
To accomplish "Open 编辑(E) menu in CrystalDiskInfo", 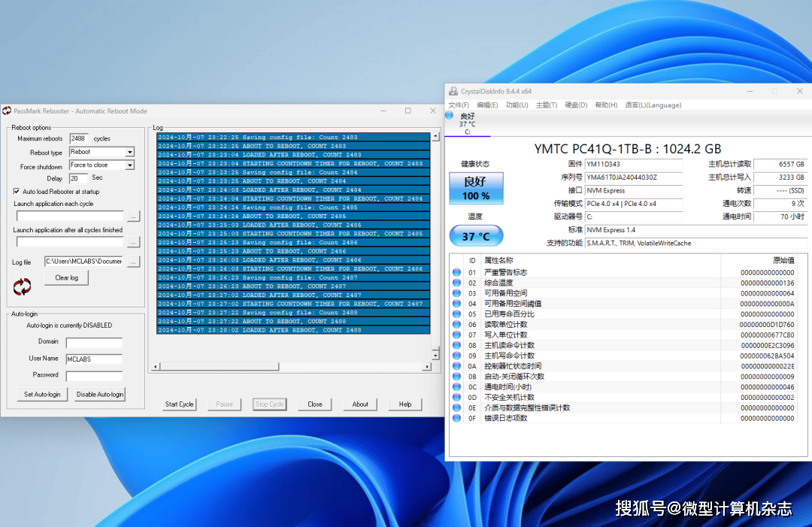I will [x=487, y=105].
